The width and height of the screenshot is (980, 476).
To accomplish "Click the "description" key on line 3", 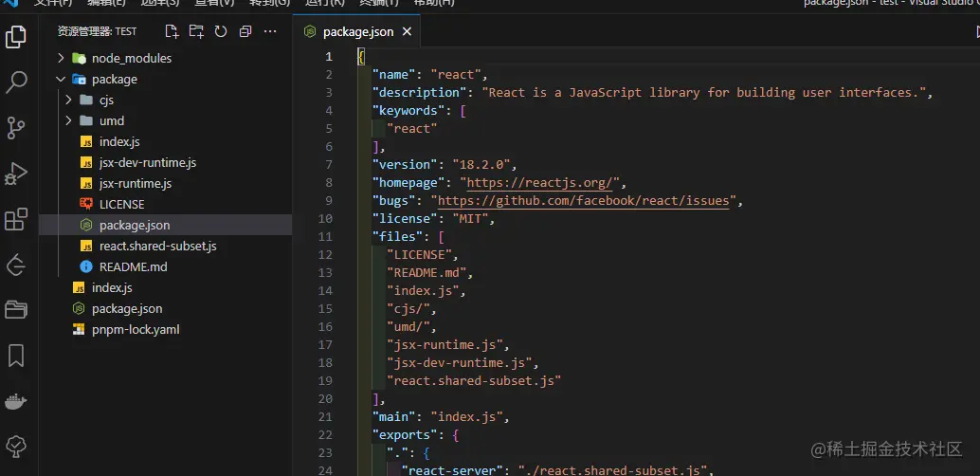I will 419,93.
